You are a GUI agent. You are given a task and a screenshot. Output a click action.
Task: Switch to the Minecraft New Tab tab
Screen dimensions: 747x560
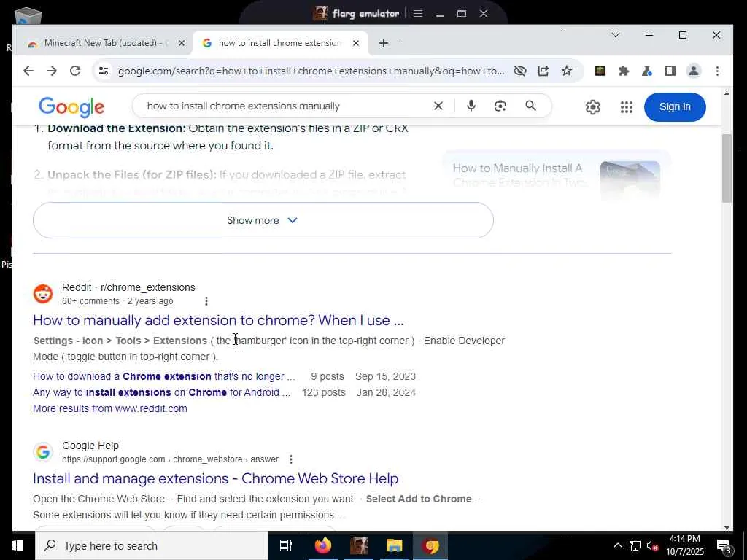101,43
